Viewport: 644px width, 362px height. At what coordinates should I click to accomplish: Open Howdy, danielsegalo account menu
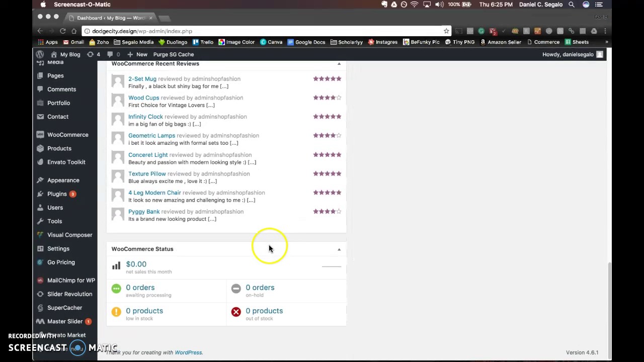coord(573,54)
